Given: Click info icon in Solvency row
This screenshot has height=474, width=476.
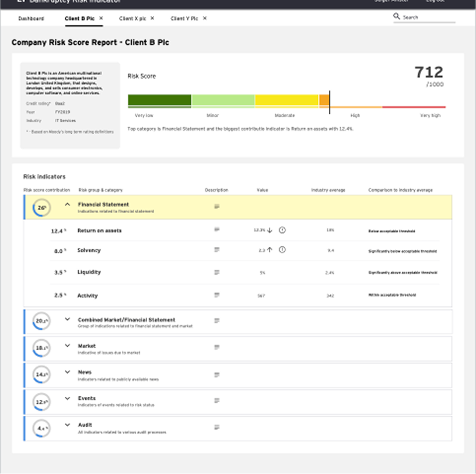Looking at the screenshot, I should [282, 250].
